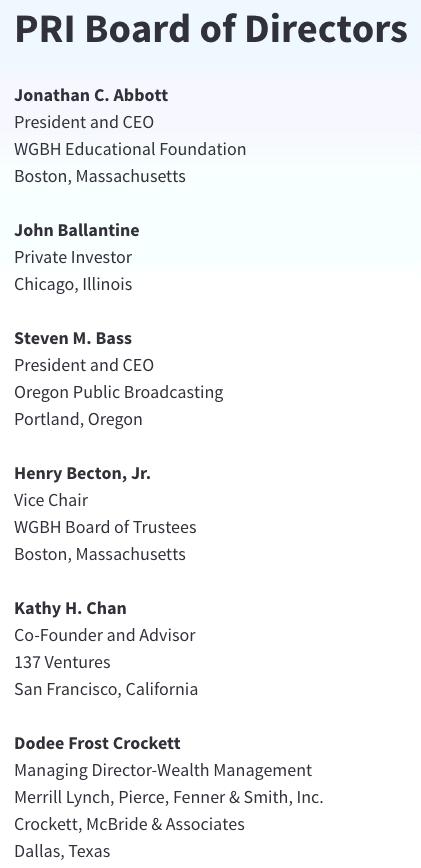Select the name John Ballantine
This screenshot has height=868, width=421.
(77, 230)
